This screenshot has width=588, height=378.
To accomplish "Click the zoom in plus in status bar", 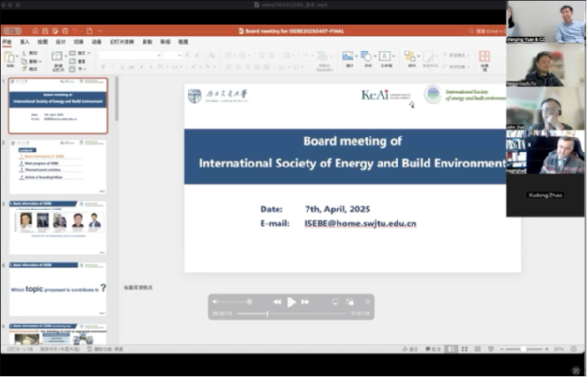I will (x=547, y=350).
